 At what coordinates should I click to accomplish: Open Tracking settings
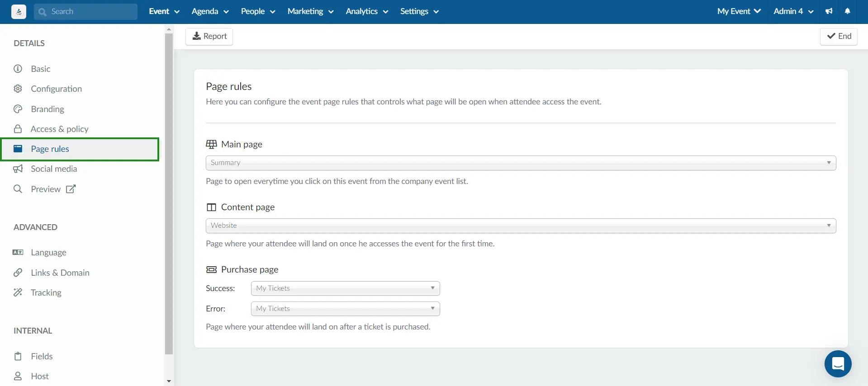[x=46, y=292]
